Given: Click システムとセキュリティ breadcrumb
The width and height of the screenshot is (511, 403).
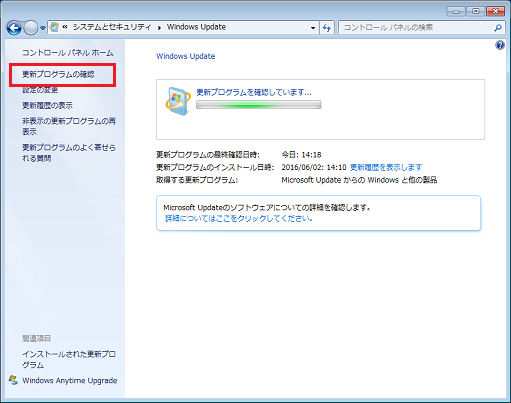Looking at the screenshot, I should coord(112,27).
